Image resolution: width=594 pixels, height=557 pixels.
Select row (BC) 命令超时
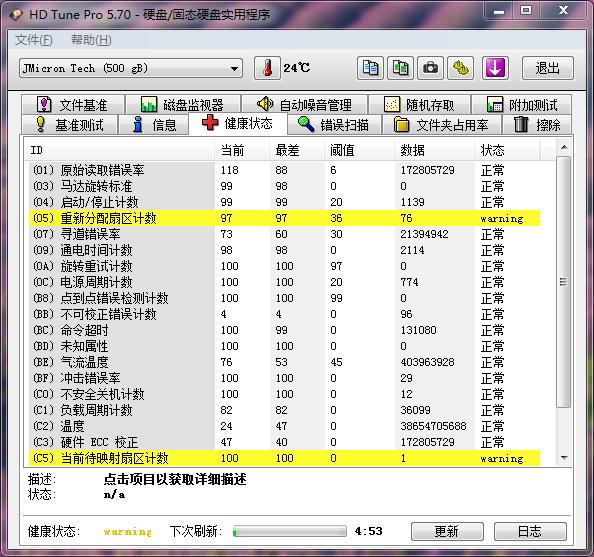pyautogui.click(x=284, y=330)
